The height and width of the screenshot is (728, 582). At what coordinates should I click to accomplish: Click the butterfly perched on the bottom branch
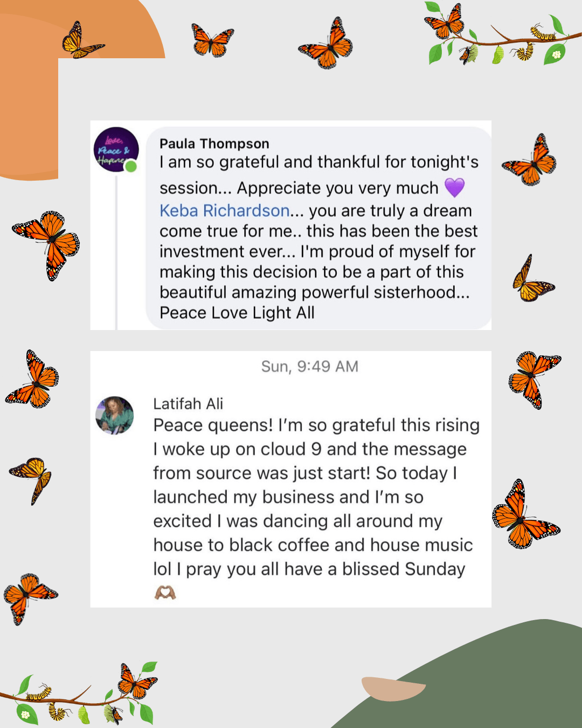[x=137, y=681]
